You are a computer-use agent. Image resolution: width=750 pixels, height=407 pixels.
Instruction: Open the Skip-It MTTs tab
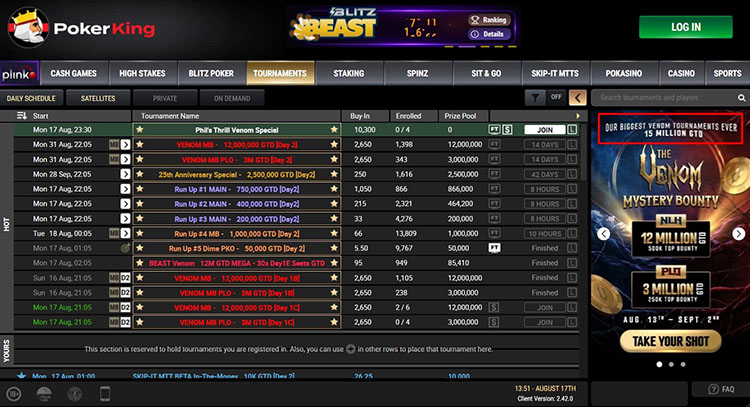[555, 73]
